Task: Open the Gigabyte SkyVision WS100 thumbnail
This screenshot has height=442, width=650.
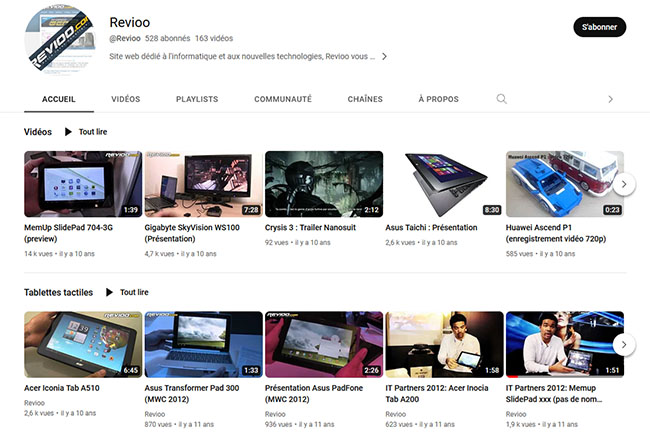Action: pos(204,184)
